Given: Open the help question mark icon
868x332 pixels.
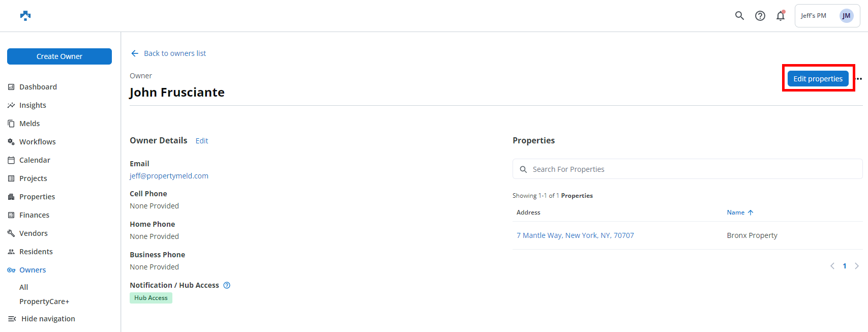Looking at the screenshot, I should pyautogui.click(x=760, y=16).
